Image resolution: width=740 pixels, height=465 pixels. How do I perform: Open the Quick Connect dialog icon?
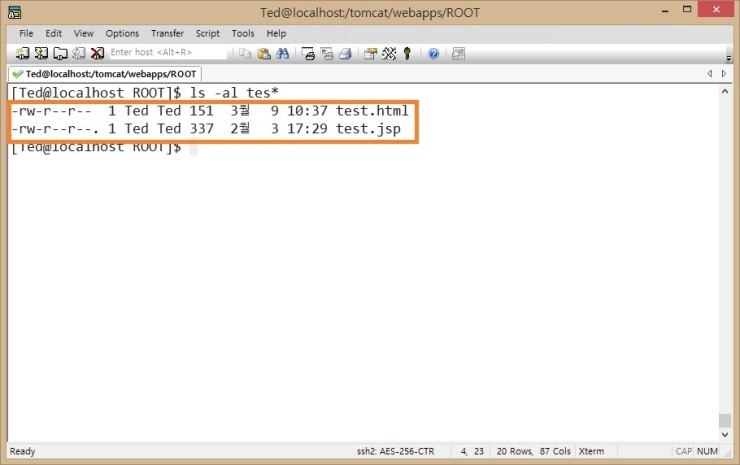(42, 53)
